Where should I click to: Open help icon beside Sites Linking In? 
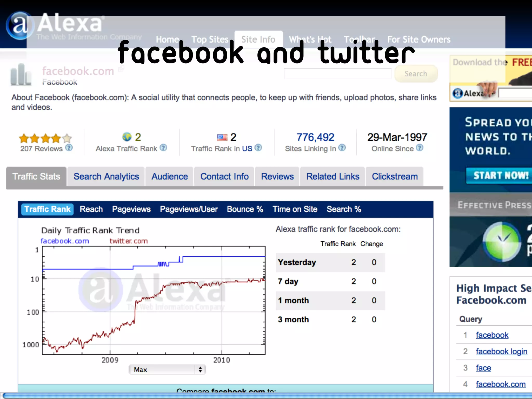(342, 148)
